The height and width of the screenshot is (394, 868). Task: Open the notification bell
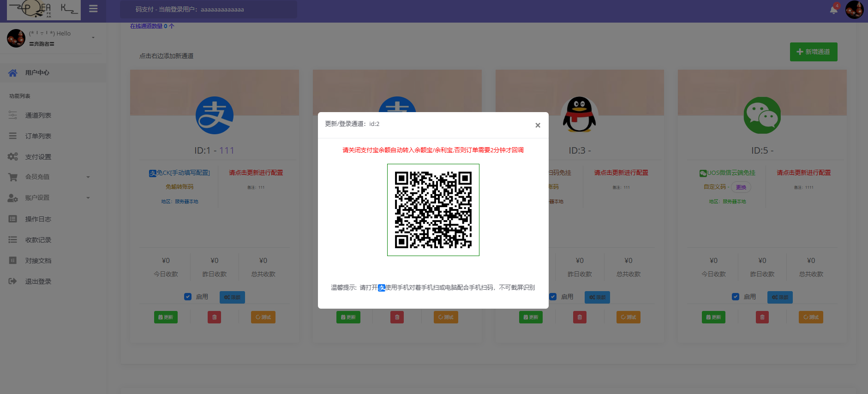[833, 10]
